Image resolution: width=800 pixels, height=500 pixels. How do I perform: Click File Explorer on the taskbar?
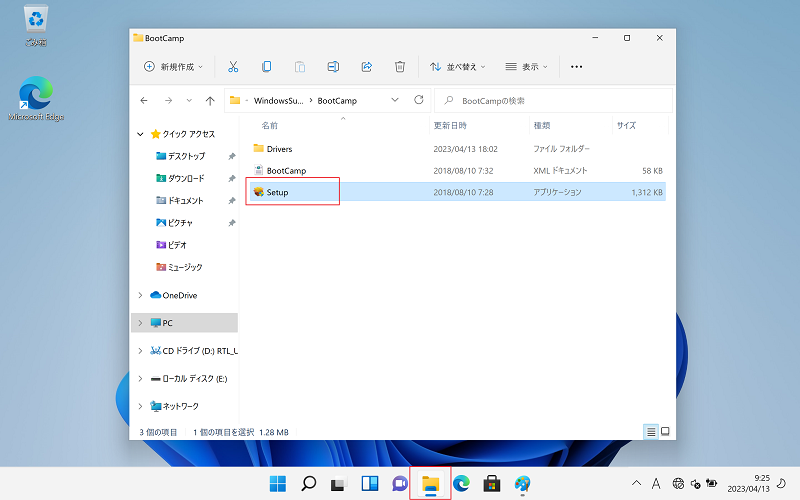coord(431,484)
